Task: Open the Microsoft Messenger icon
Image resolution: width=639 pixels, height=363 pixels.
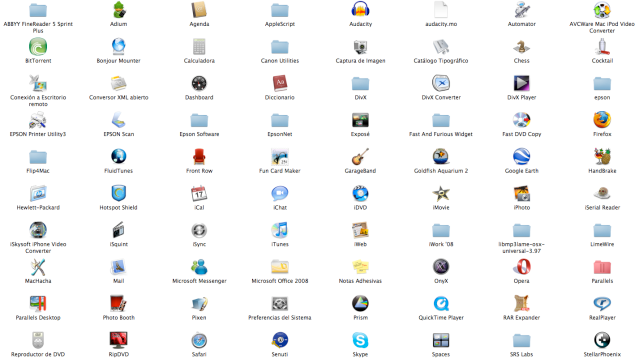Action: point(199,266)
